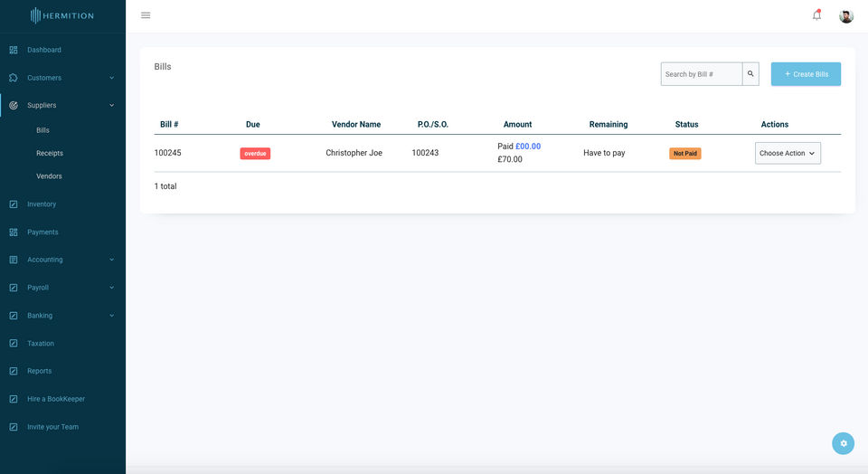This screenshot has height=474, width=868.
Task: Open Hire a BookKeeper label
Action: pyautogui.click(x=56, y=399)
